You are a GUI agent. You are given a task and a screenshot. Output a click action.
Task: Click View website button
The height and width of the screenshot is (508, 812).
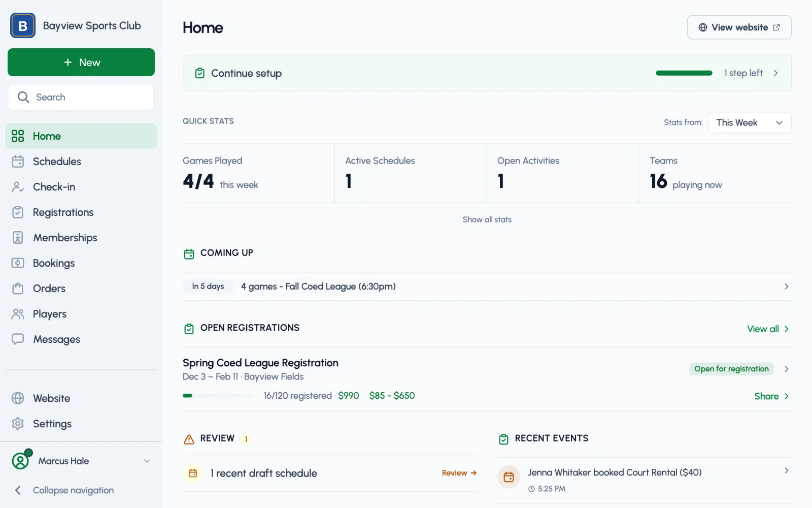[739, 27]
